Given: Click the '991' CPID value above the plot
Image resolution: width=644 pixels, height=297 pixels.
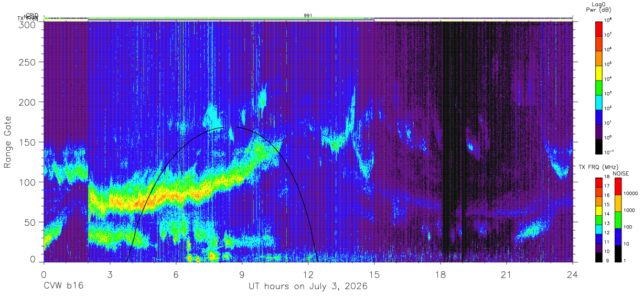Looking at the screenshot, I should click(308, 16).
